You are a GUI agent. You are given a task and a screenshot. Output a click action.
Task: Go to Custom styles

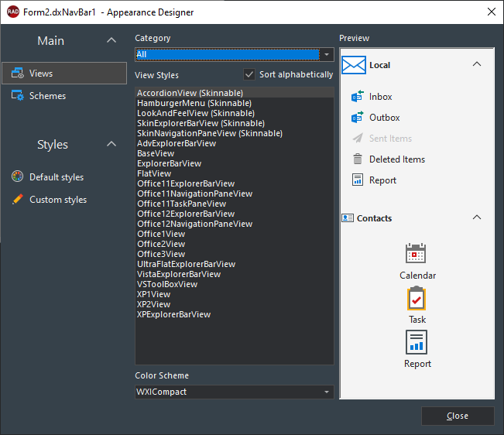click(x=57, y=200)
